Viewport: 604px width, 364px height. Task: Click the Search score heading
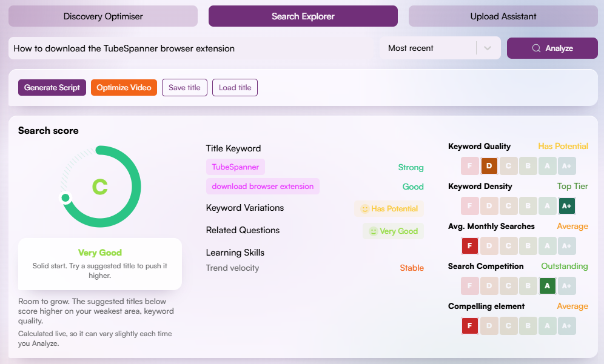point(48,130)
